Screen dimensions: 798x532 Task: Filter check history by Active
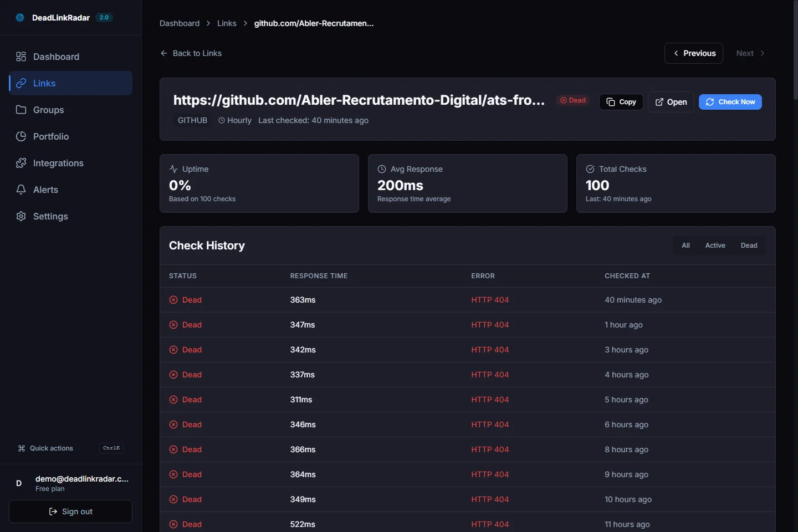715,245
